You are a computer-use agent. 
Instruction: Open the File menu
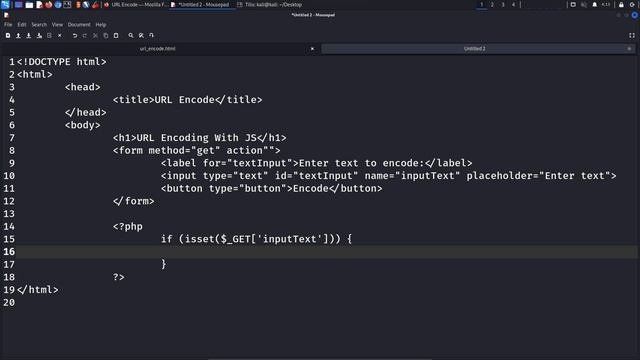(x=8, y=24)
